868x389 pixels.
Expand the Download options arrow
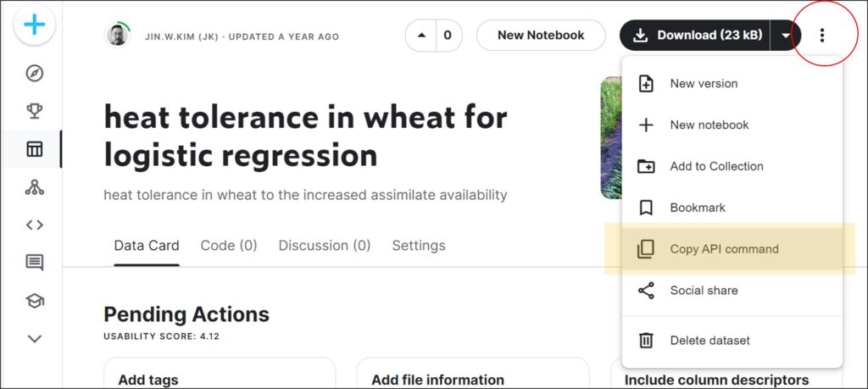786,36
